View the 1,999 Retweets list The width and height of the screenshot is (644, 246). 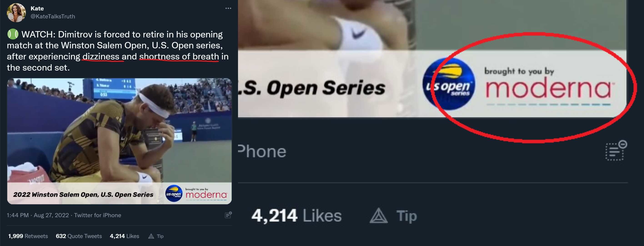point(28,236)
